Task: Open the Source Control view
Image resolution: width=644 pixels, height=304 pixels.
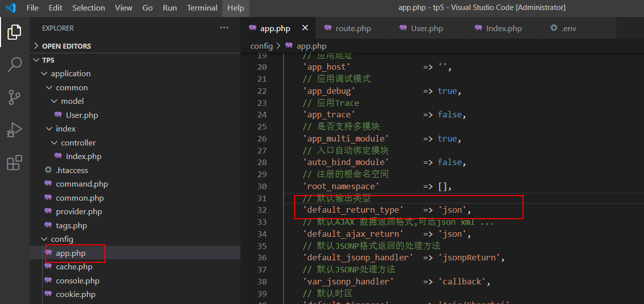Action: [x=14, y=97]
